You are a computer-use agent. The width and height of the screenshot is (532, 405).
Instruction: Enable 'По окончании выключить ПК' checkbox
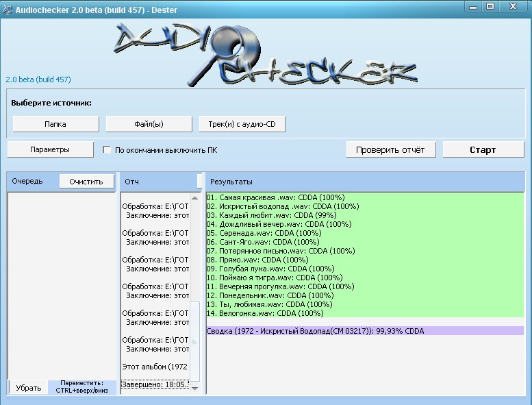coord(107,149)
